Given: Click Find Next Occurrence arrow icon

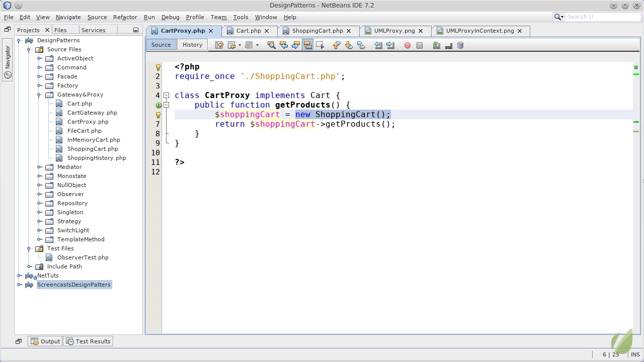Looking at the screenshot, I should [x=296, y=45].
